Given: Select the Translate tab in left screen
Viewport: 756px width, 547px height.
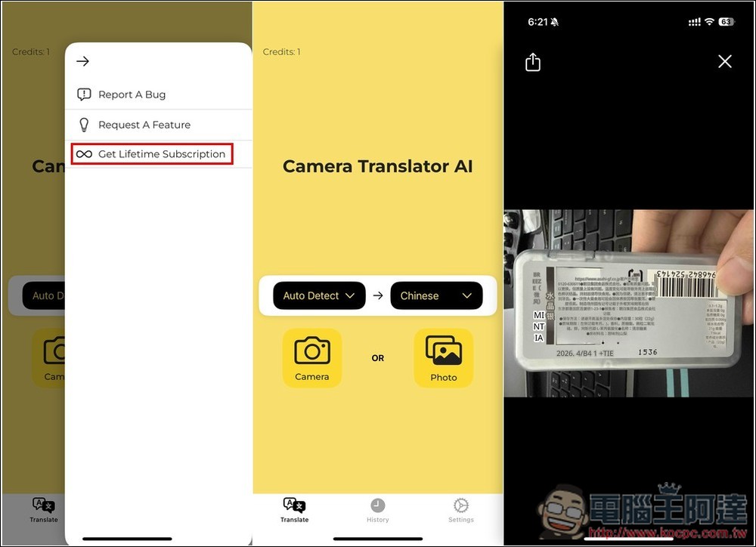Looking at the screenshot, I should click(x=44, y=511).
